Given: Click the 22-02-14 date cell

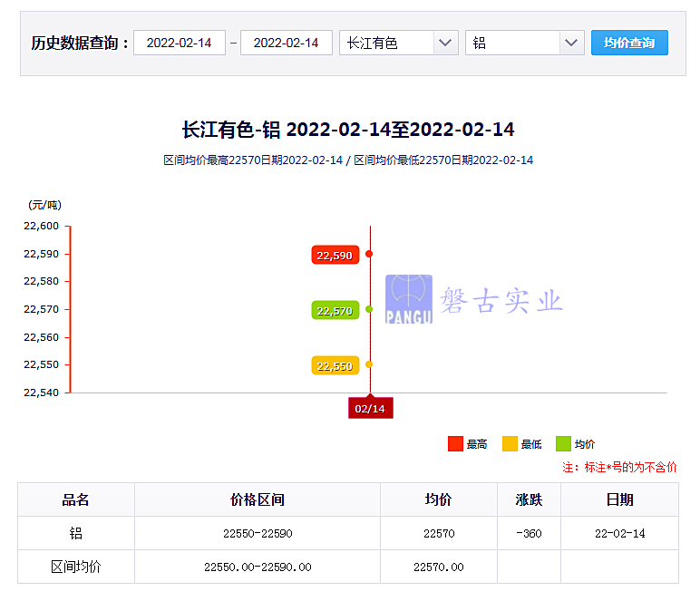Looking at the screenshot, I should coord(620,533).
